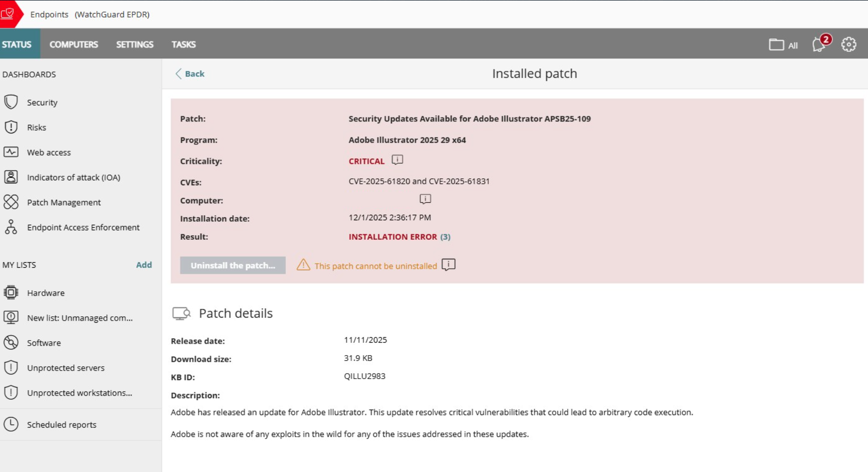
Task: Click the Uninstall the patch button
Action: click(x=232, y=265)
